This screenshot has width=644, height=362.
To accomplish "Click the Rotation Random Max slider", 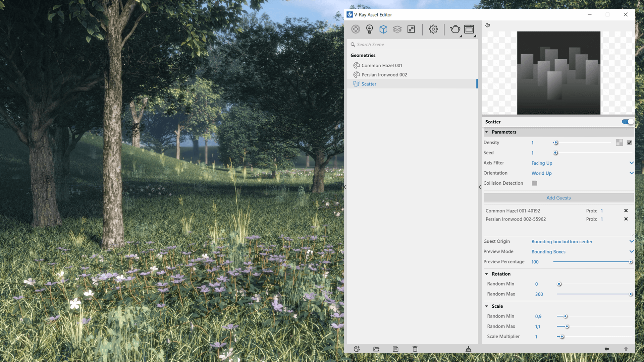I will 594,294.
